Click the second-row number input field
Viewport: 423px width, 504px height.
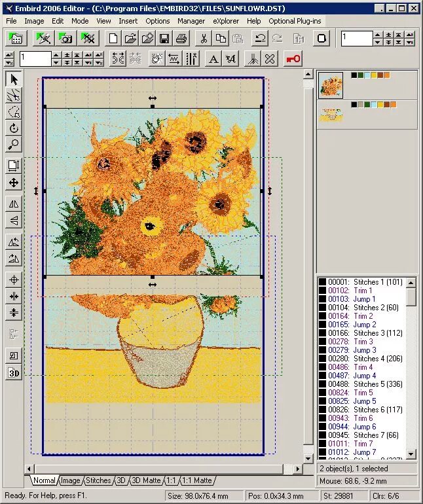(x=35, y=59)
